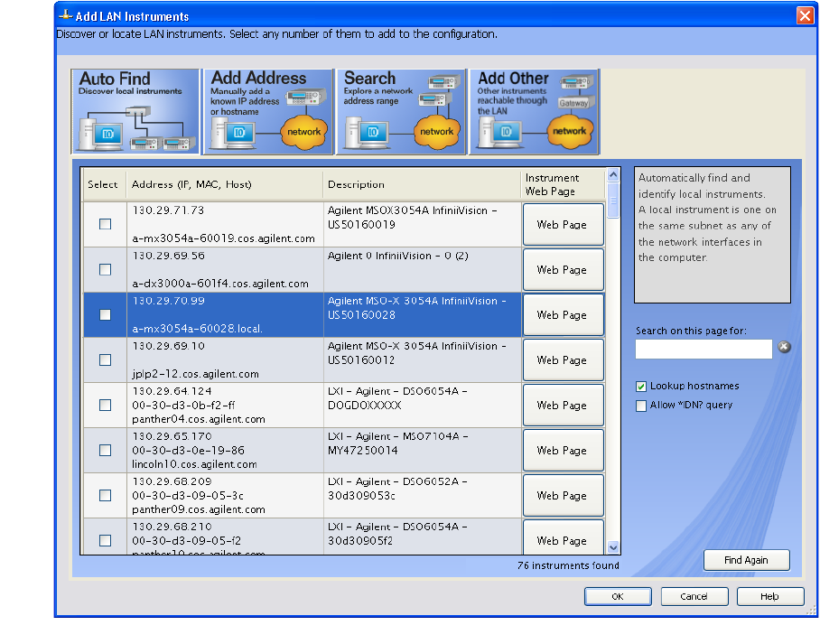Tick the checkbox for 130.29.69.56
The image size is (820, 644).
coord(105,269)
